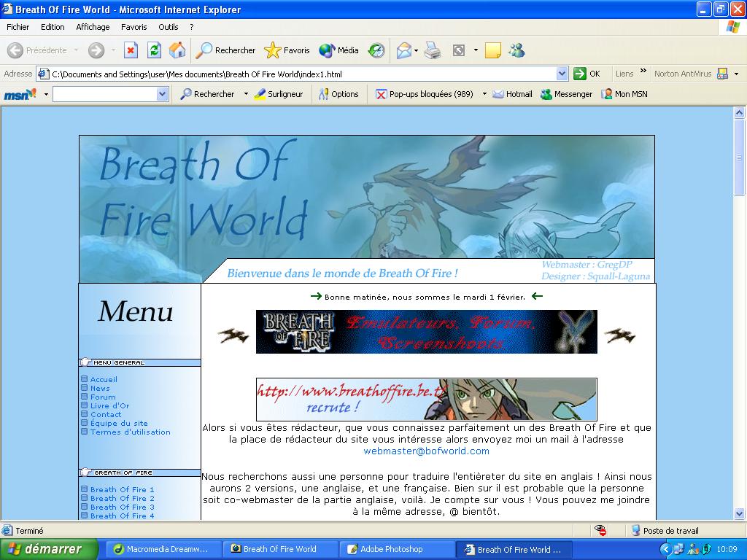The image size is (747, 560).
Task: Open the Breath Of Fire 1 link
Action: (123, 489)
